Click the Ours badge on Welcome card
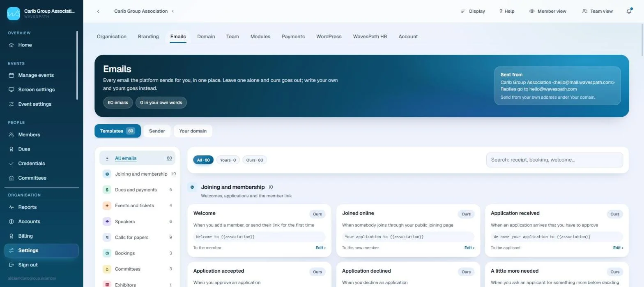The width and height of the screenshot is (644, 287). tap(317, 214)
